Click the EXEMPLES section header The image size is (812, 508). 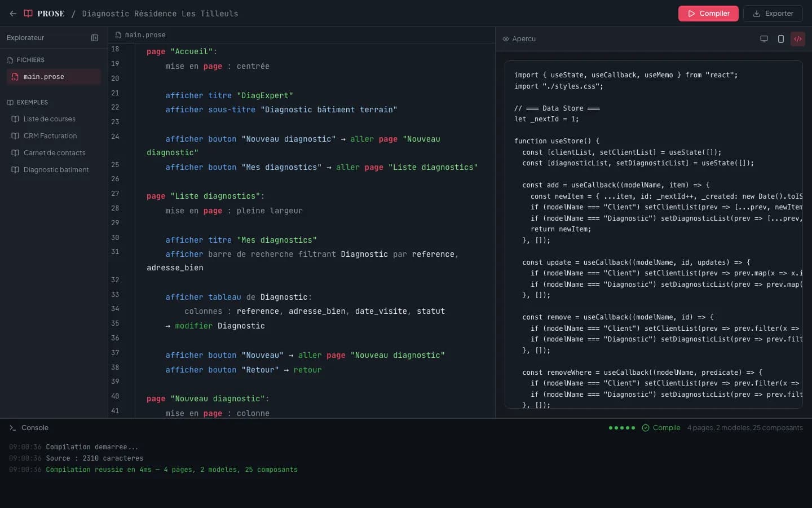tap(32, 102)
